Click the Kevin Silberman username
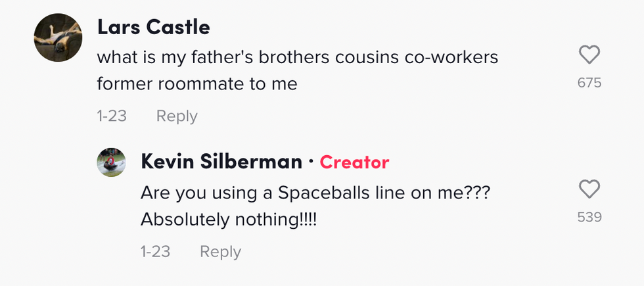 221,162
